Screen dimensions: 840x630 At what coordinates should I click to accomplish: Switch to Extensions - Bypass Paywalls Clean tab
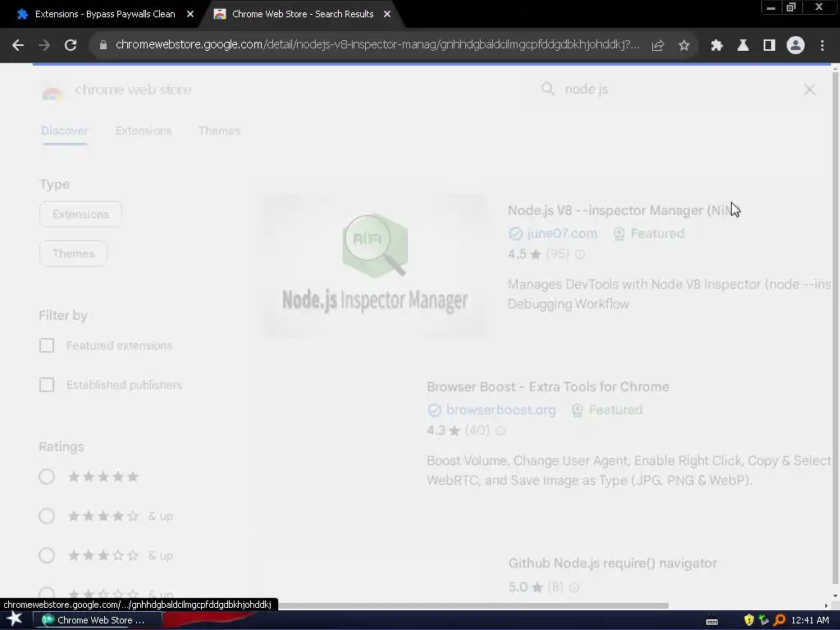point(104,15)
